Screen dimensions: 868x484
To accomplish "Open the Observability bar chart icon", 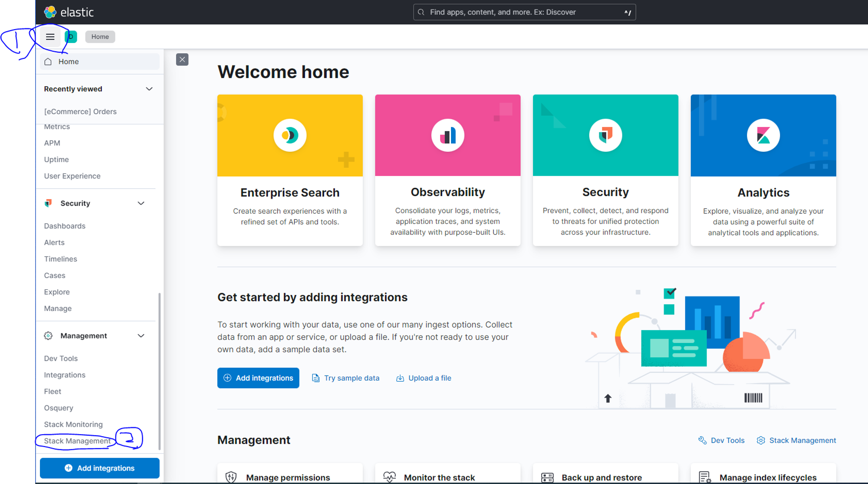I will pyautogui.click(x=447, y=135).
